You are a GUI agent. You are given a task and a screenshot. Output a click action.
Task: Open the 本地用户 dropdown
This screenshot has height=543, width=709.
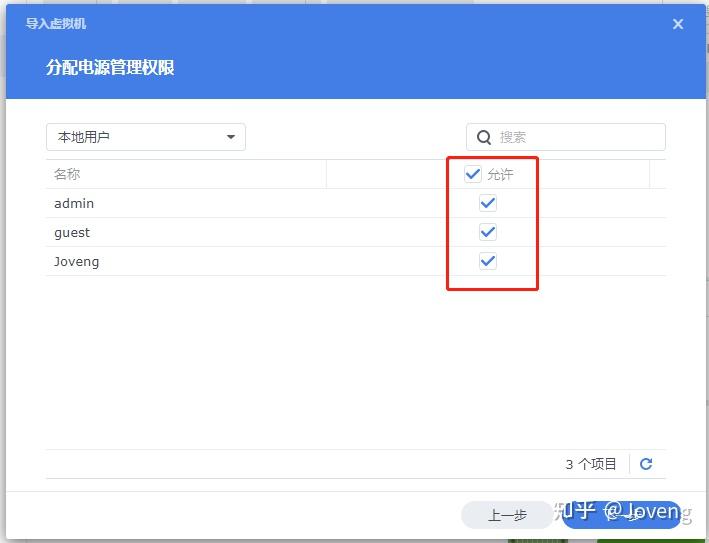click(146, 137)
